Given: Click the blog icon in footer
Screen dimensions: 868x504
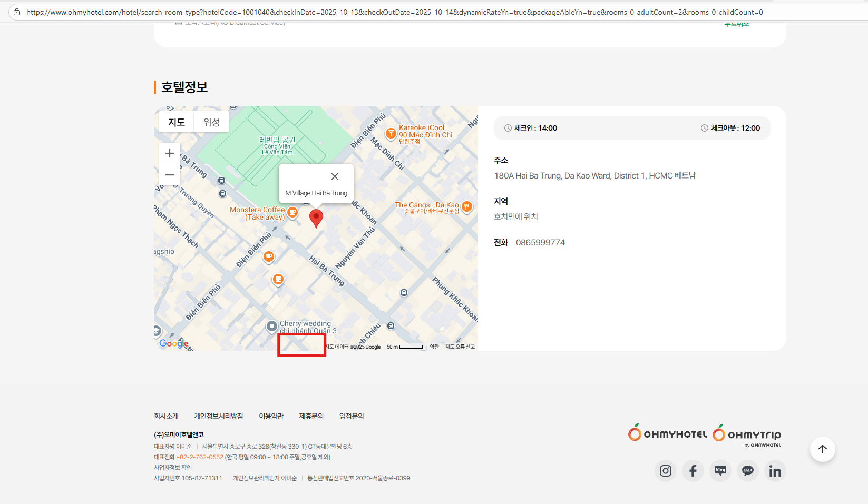Looking at the screenshot, I should [720, 471].
